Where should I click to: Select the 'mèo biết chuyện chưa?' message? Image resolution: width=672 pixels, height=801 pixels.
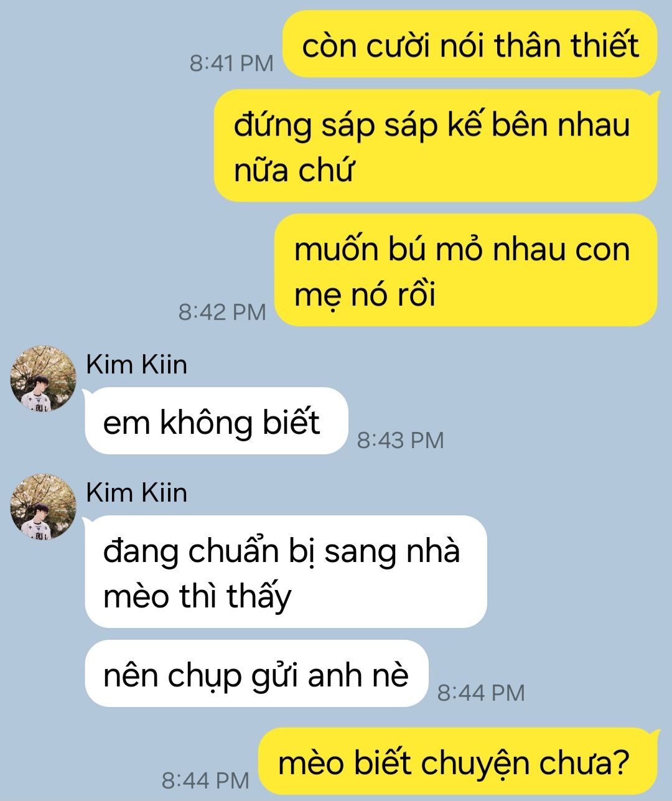458,761
